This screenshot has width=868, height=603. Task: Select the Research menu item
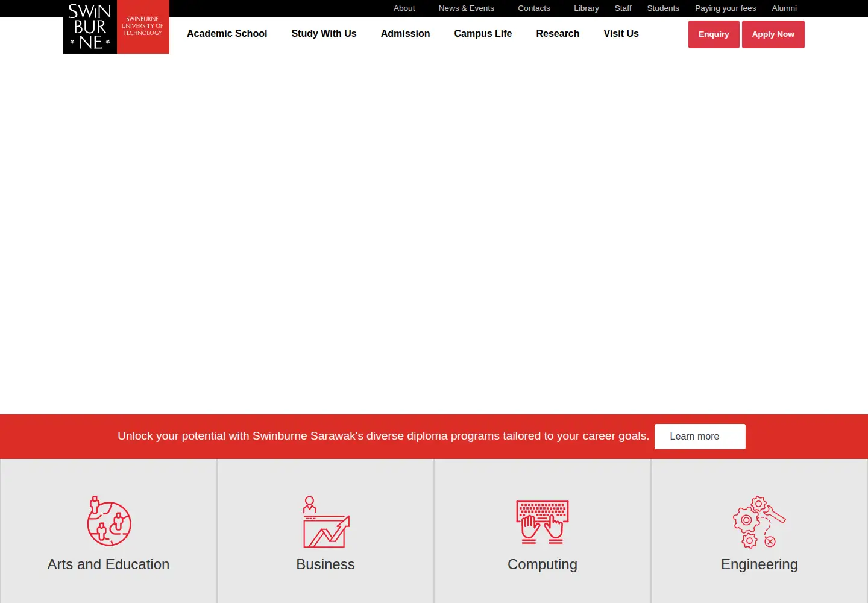[558, 34]
